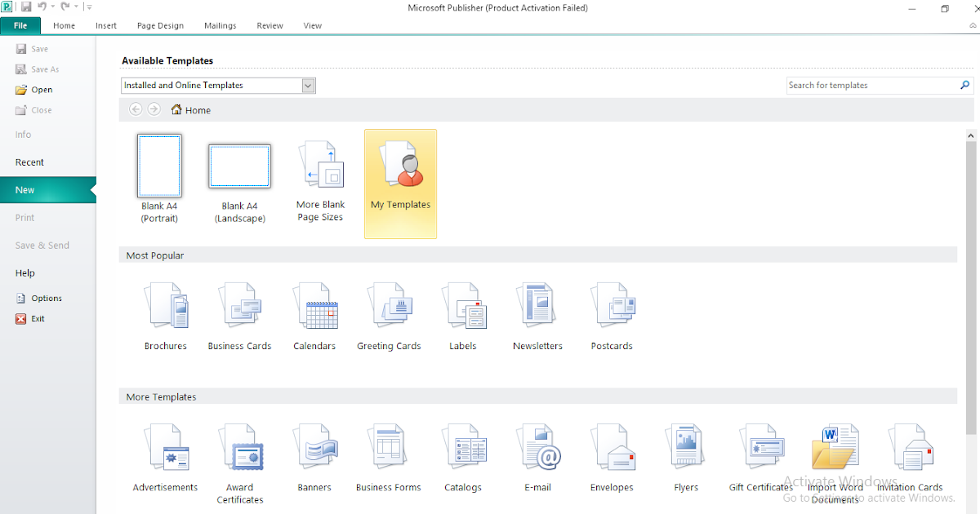
Task: Click Undo in Quick Access Toolbar
Action: click(42, 7)
